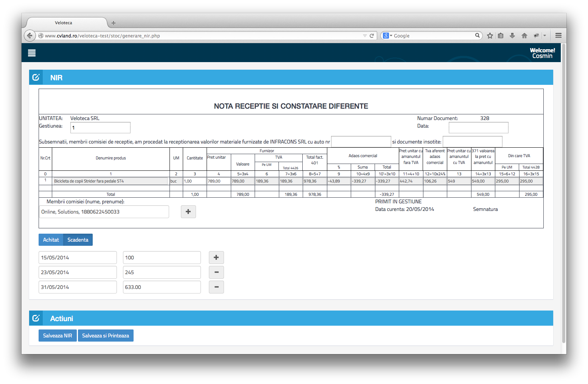Add a payment row with the plus button
Image resolution: width=588 pixels, height=384 pixels.
(216, 258)
